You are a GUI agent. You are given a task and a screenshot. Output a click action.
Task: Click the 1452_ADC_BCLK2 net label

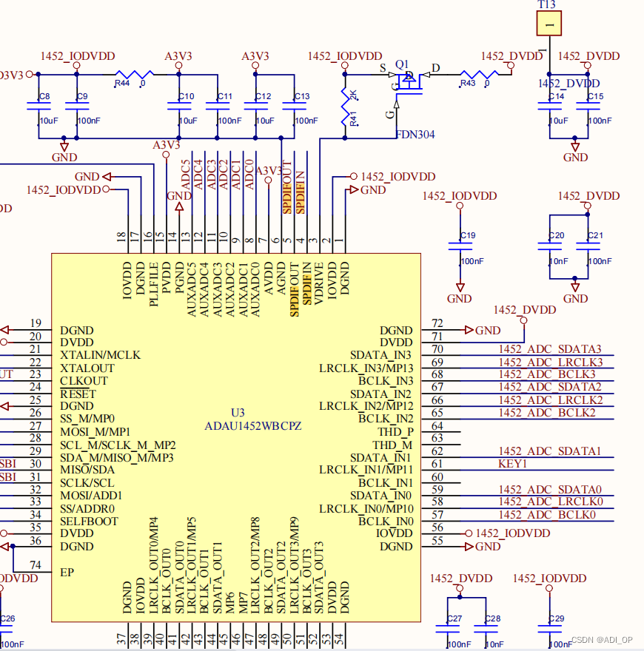click(x=547, y=413)
